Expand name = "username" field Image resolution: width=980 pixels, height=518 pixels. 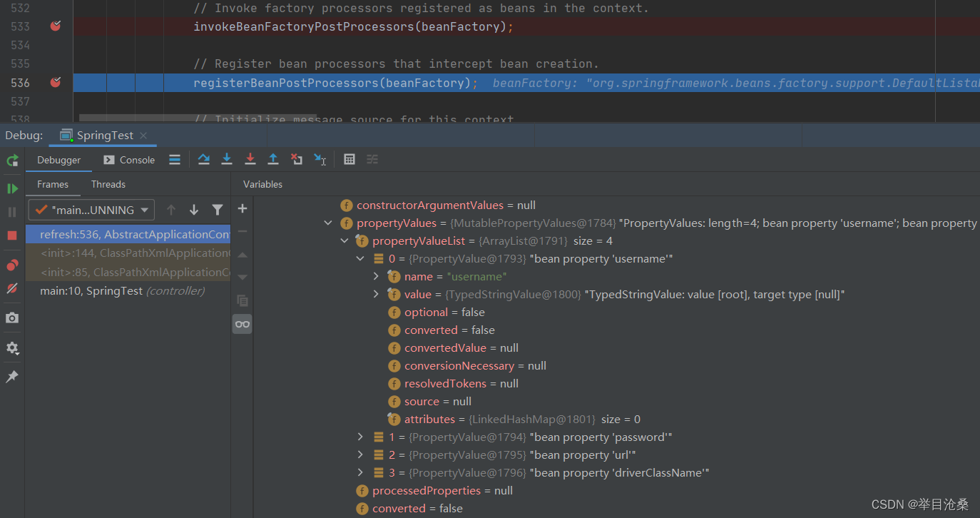tap(376, 276)
